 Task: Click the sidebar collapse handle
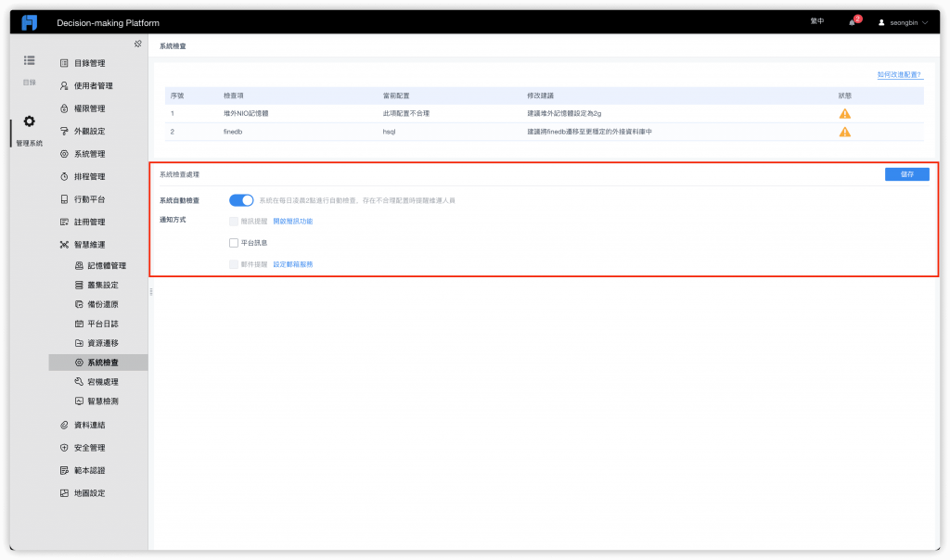(151, 292)
